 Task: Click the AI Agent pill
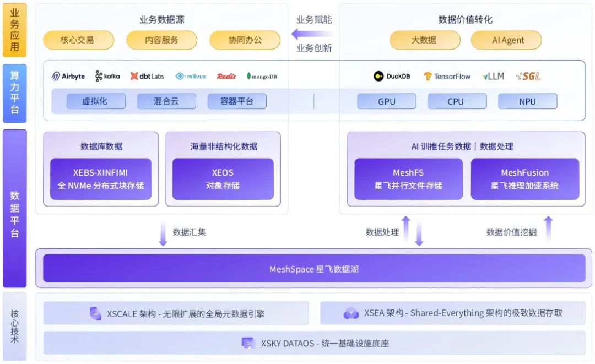506,40
